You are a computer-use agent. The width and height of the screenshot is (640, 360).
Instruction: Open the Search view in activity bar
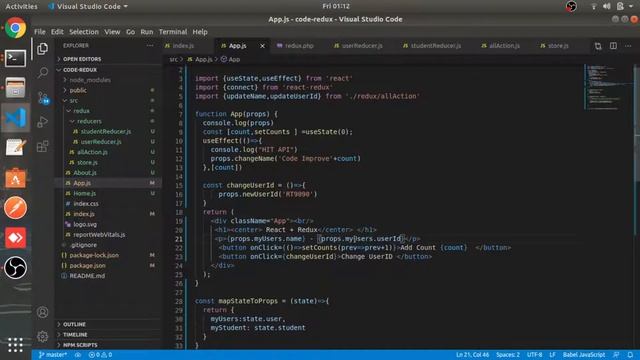[x=42, y=73]
